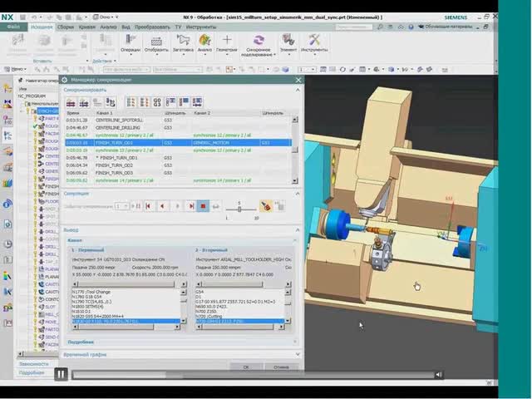
Task: Expand the Временной график section
Action: 298,355
